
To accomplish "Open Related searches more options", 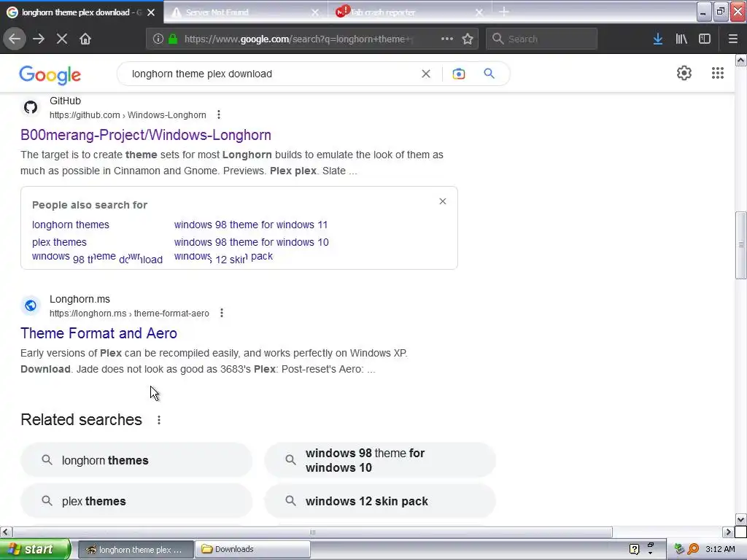I will point(159,420).
